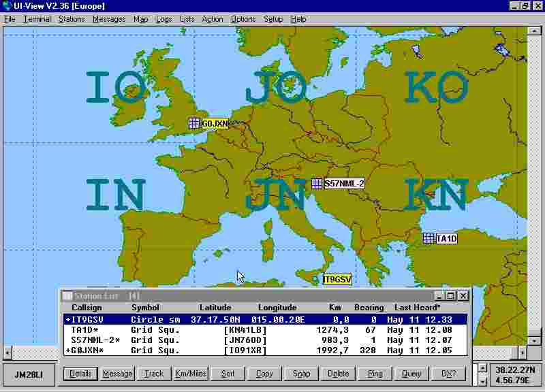Click the down stepper arrow beside coordinates
Viewport: 545px width, 392px height.
tap(482, 381)
